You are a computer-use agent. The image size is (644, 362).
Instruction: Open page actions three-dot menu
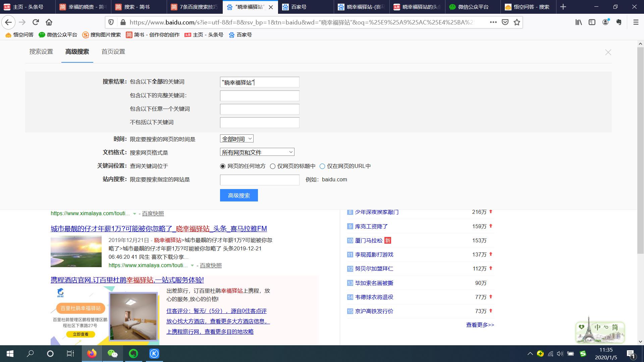coord(493,22)
